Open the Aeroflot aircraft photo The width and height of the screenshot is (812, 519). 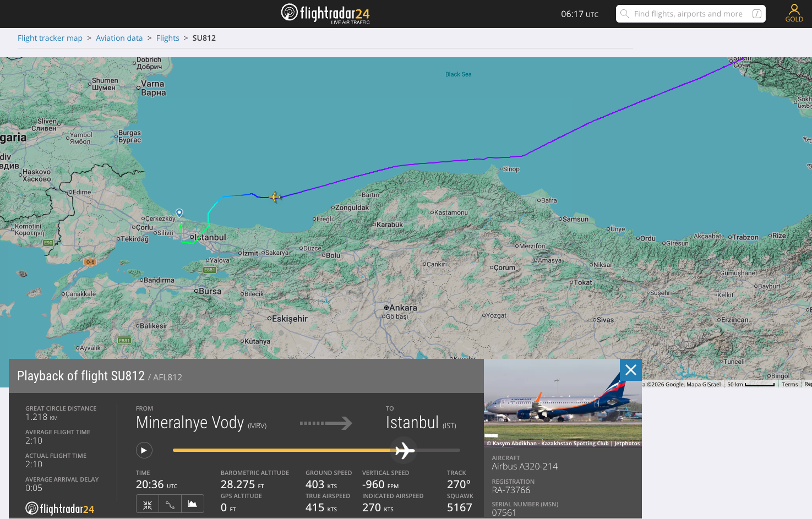click(x=563, y=403)
